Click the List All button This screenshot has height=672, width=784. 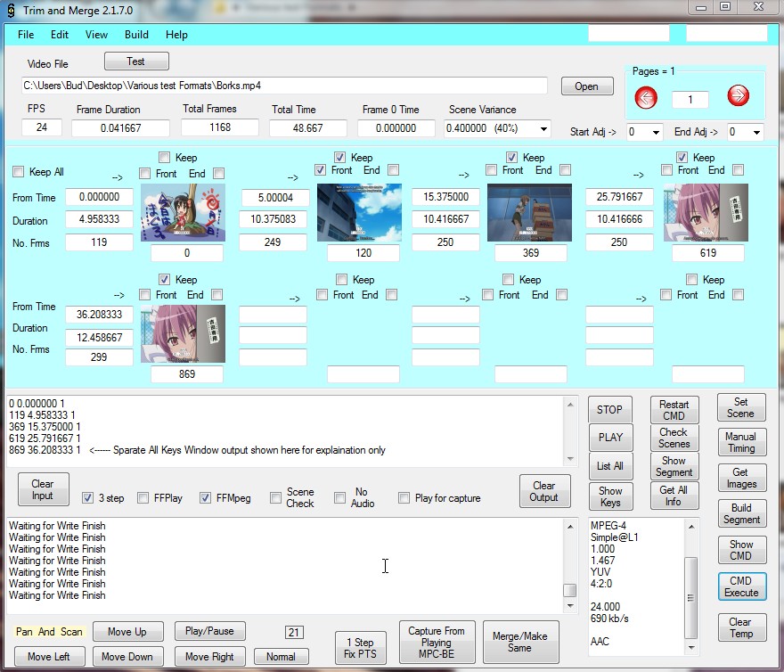tap(610, 466)
